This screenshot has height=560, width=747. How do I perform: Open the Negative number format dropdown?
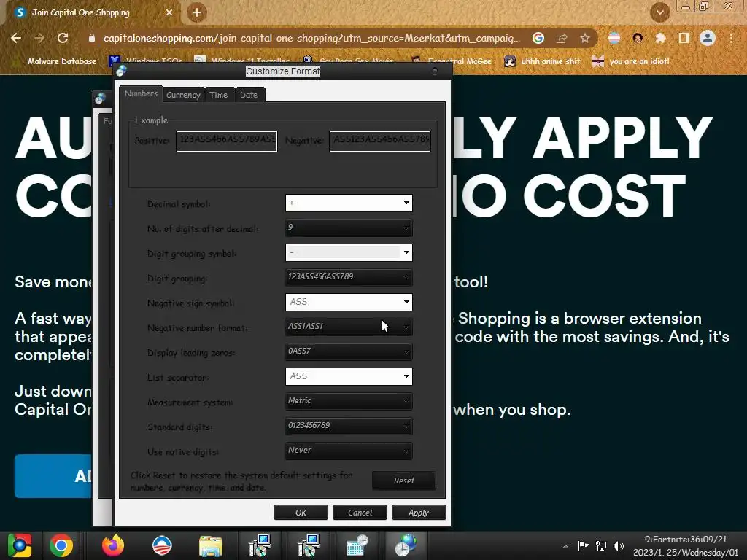point(349,327)
